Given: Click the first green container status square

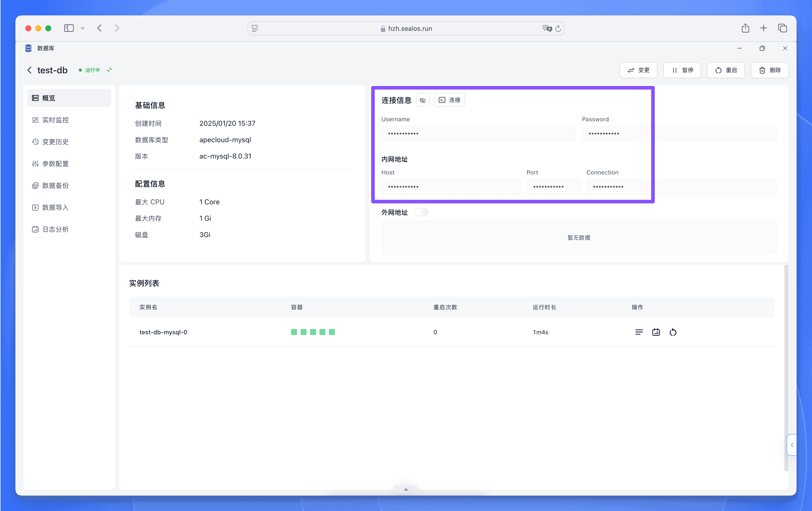Looking at the screenshot, I should [294, 332].
